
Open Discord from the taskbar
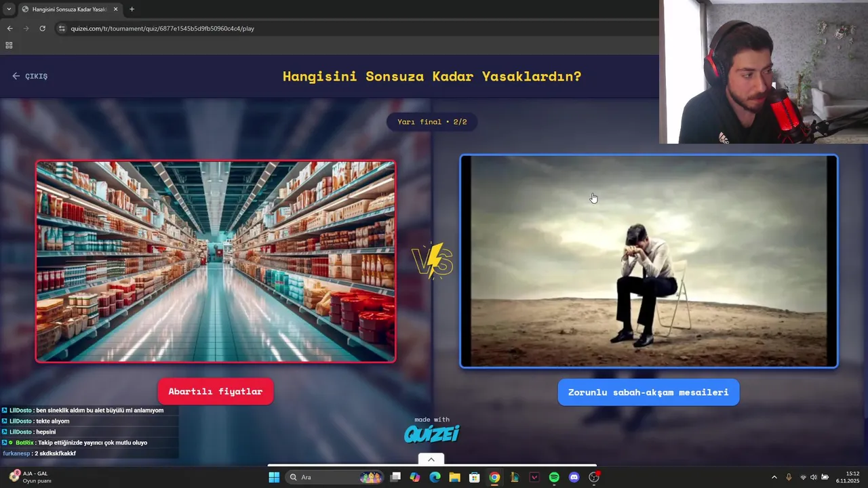coord(574,477)
